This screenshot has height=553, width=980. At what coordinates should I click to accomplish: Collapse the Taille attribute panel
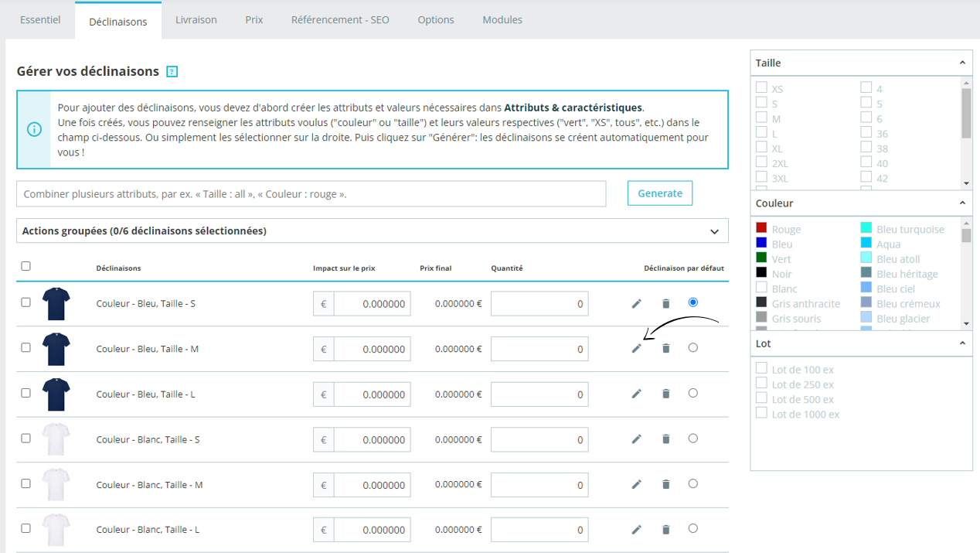(962, 63)
